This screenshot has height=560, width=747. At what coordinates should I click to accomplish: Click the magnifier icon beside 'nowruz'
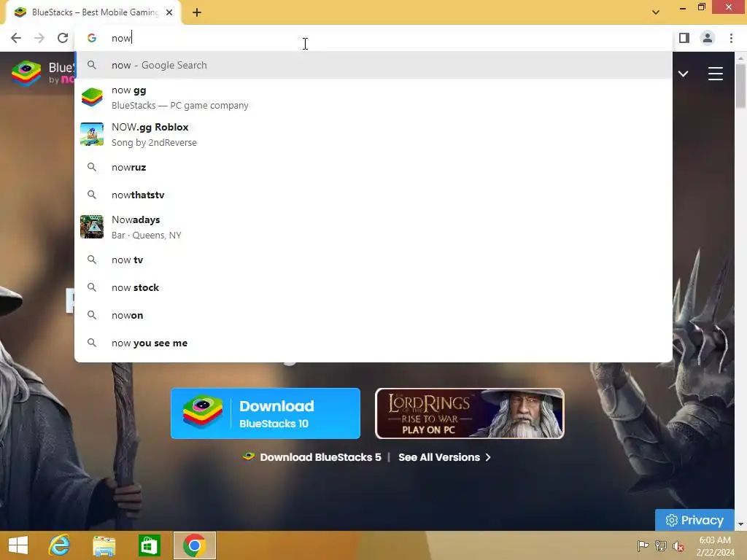[x=92, y=167]
